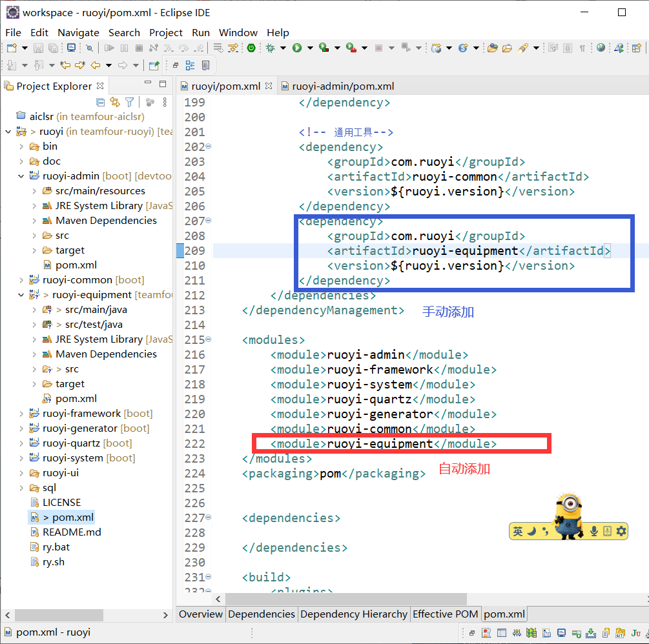Click the Open Perspective icon at toolbar end
The height and width of the screenshot is (644, 649).
637,48
